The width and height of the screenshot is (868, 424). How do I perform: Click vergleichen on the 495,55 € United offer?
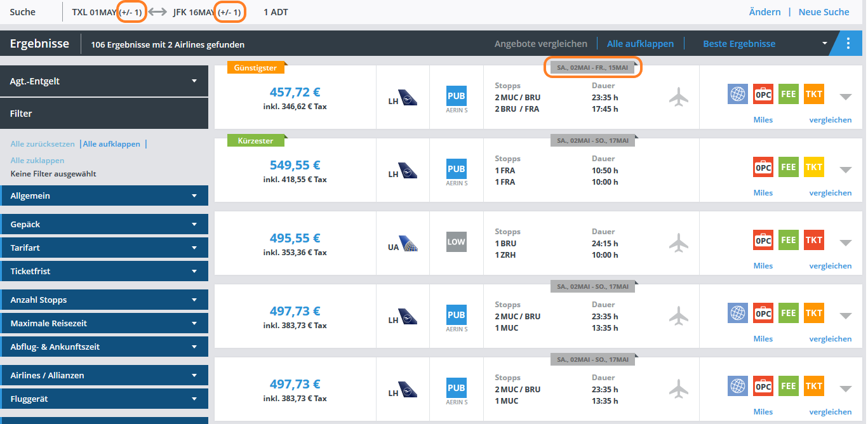coord(830,266)
